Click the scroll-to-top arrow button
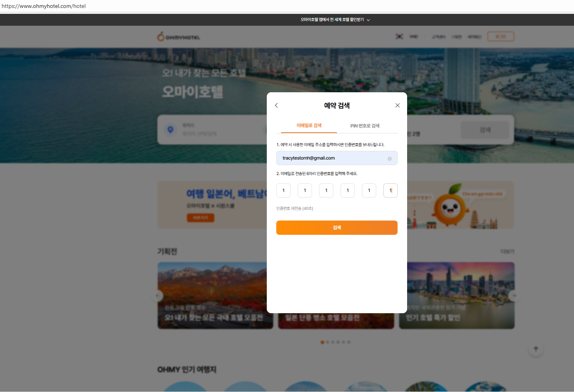The width and height of the screenshot is (574, 392). pos(536,349)
